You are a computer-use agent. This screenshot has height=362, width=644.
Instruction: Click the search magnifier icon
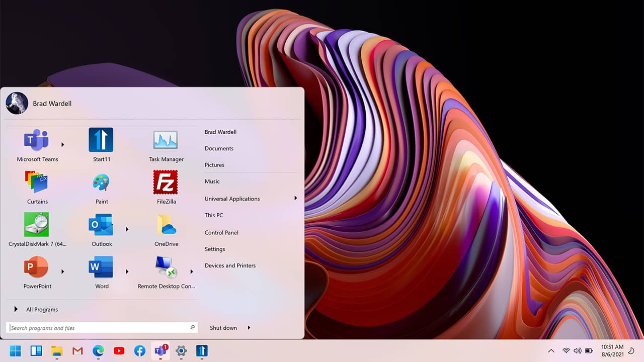pos(192,327)
